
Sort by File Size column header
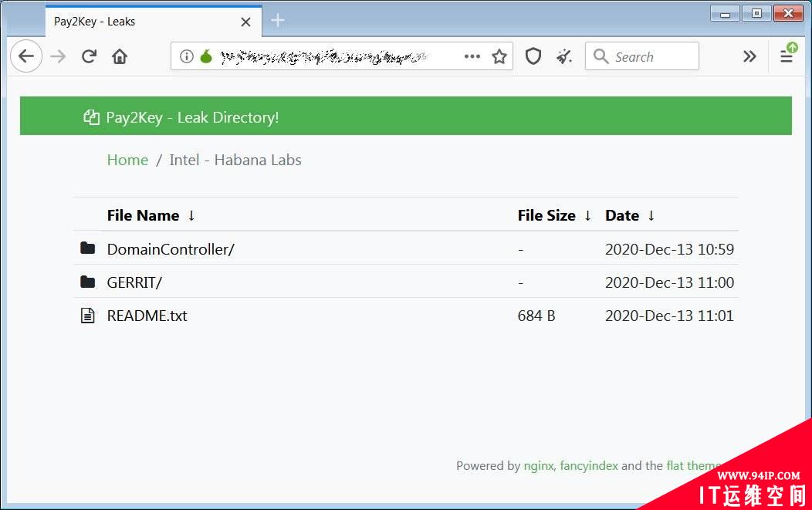click(x=546, y=215)
